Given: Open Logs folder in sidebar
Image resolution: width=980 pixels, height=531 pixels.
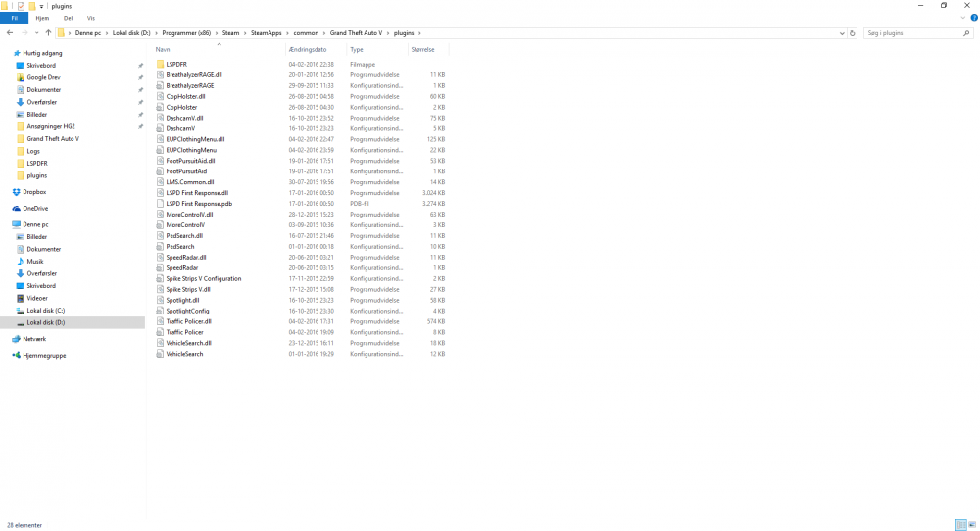Looking at the screenshot, I should point(33,151).
